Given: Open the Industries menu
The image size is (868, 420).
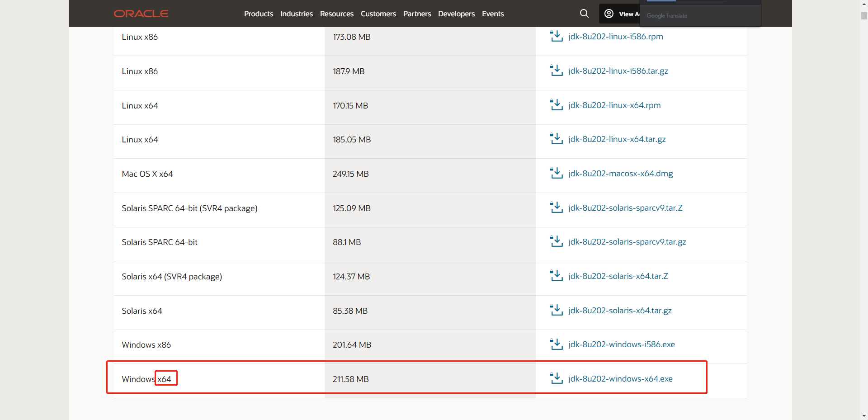Looking at the screenshot, I should point(297,14).
